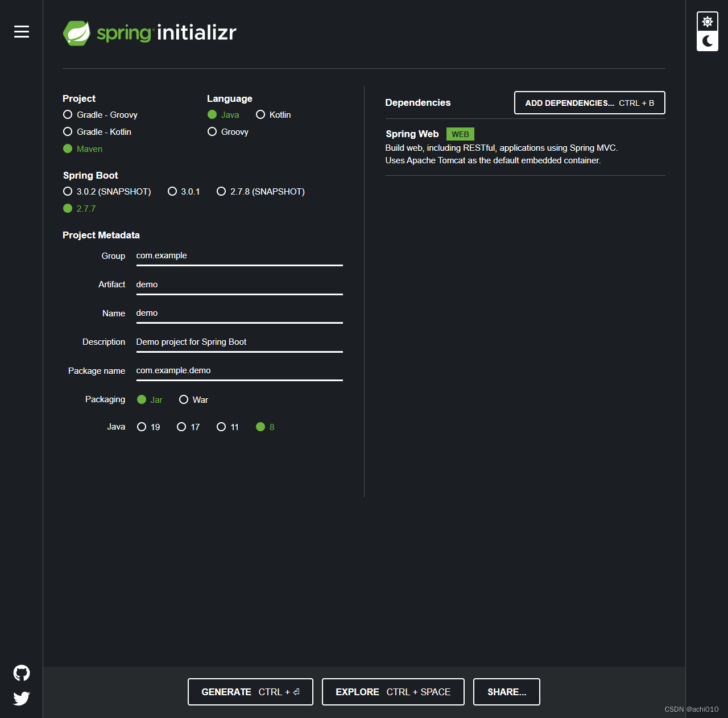
Task: Click the Generate button
Action: pyautogui.click(x=250, y=692)
